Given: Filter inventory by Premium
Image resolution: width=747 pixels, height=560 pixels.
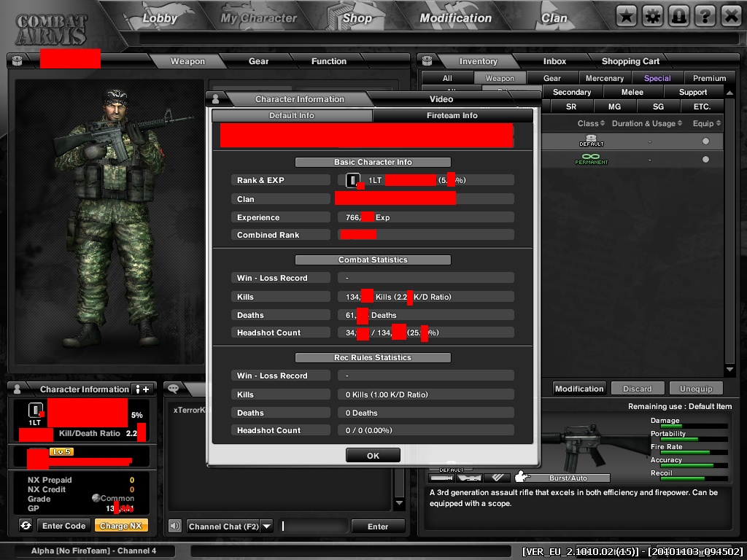Looking at the screenshot, I should coord(709,78).
